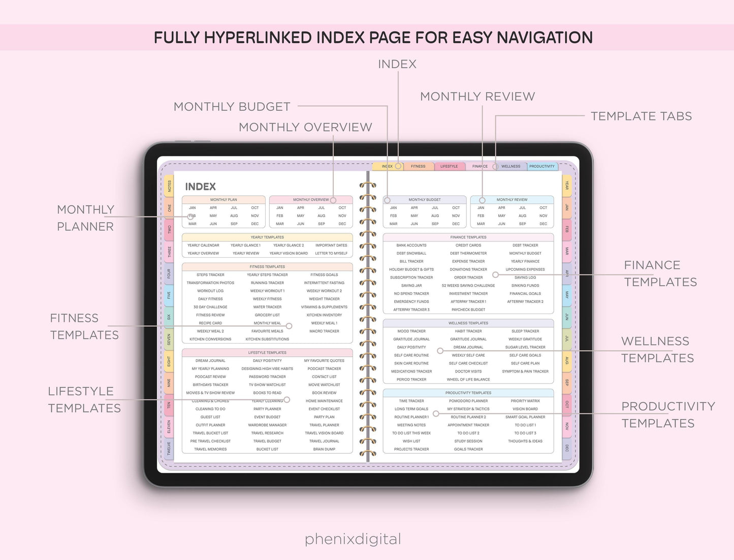Open Letter To Myself link
734x560 pixels.
331,254
